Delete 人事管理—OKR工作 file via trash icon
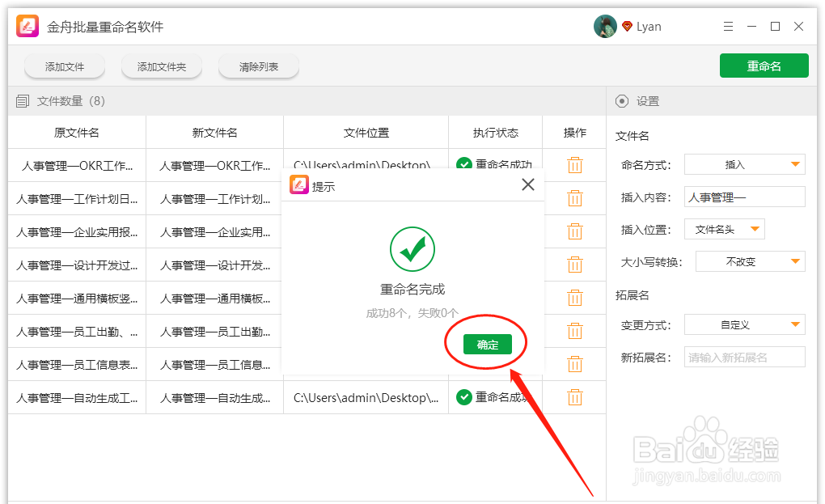825x504 pixels. 575,164
